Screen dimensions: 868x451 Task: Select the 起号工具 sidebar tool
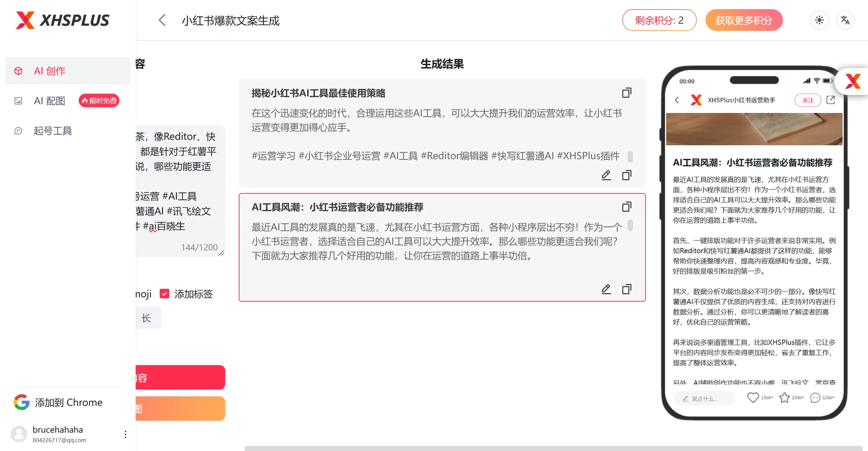tap(53, 131)
